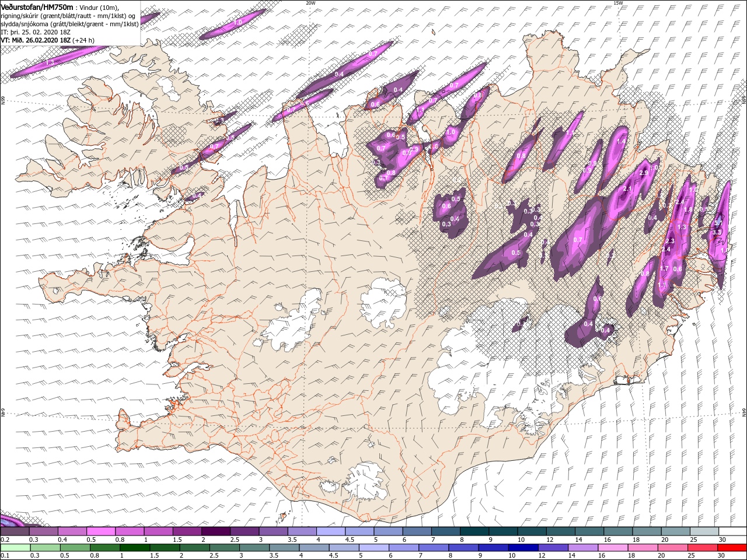Click the pale green 0.1–0.3 bottom legend swatch
The height and width of the screenshot is (560, 747).
coord(15,548)
